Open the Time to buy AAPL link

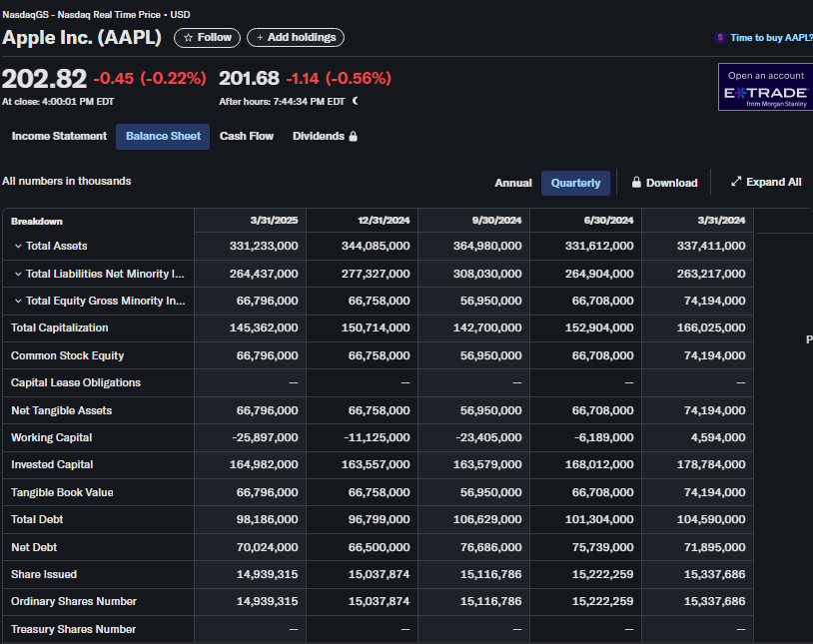[x=771, y=37]
